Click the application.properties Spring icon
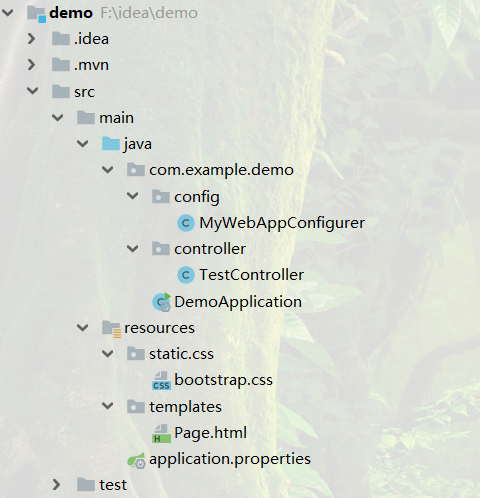 (x=136, y=460)
